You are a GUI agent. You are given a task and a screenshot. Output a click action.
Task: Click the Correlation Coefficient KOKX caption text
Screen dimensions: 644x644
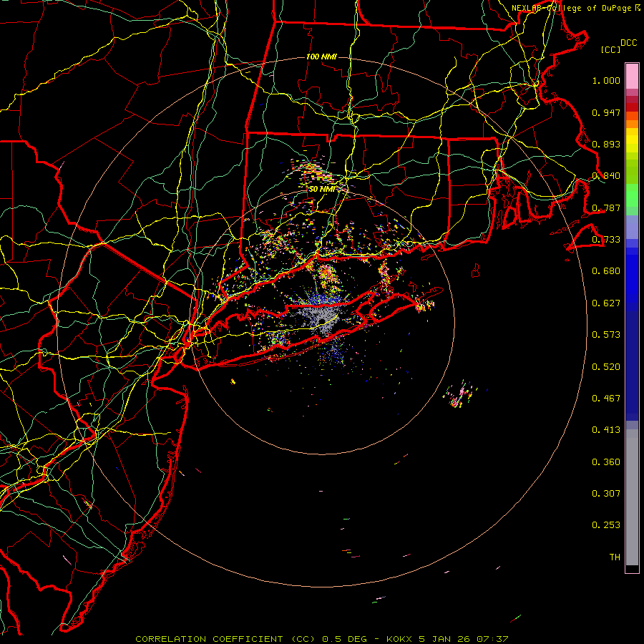pos(322,639)
